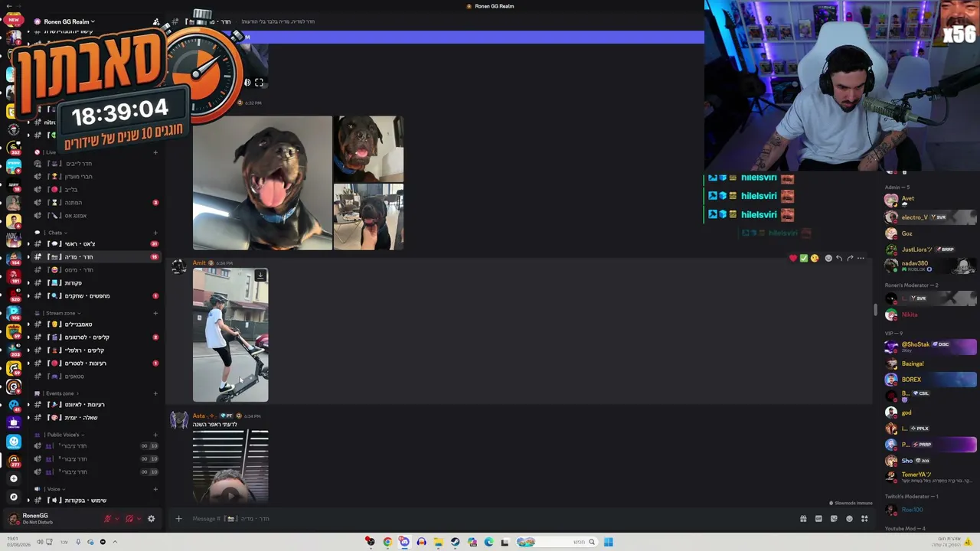
Task: Create channel in the Stream zone category
Action: (x=155, y=313)
